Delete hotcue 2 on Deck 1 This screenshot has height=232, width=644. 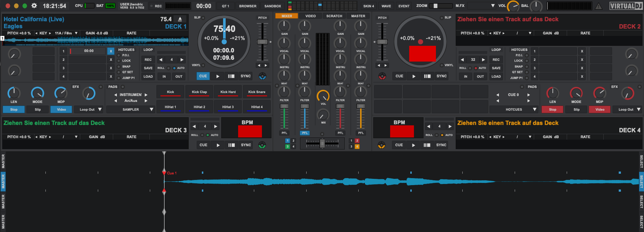pos(111,59)
